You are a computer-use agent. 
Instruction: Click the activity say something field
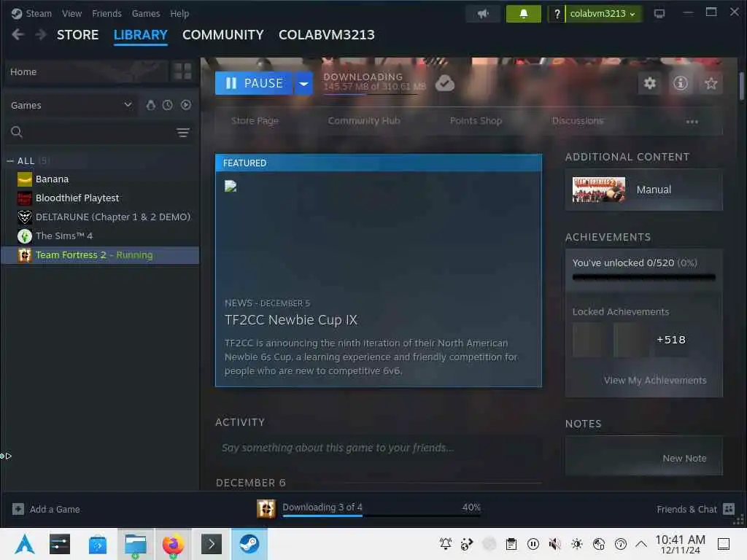pyautogui.click(x=379, y=448)
